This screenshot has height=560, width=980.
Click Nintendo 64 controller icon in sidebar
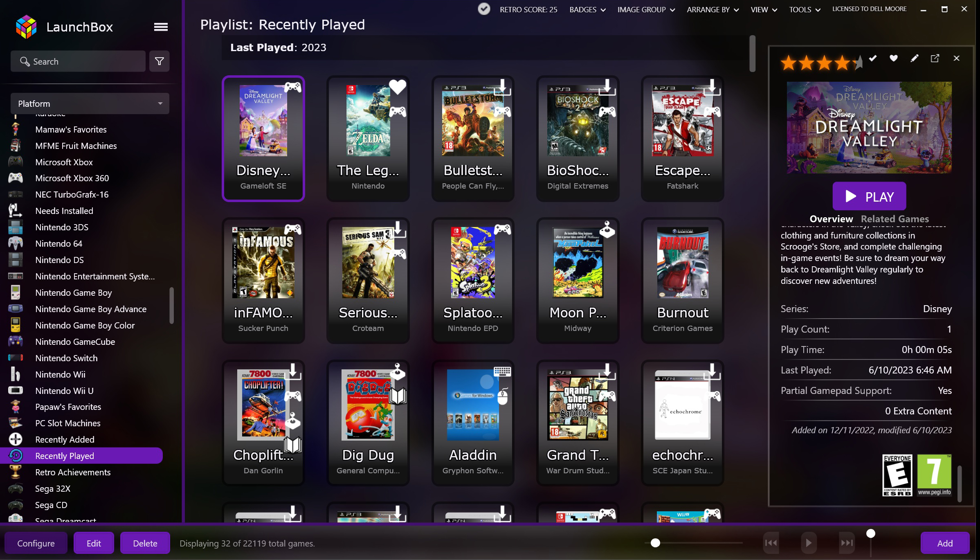16,243
